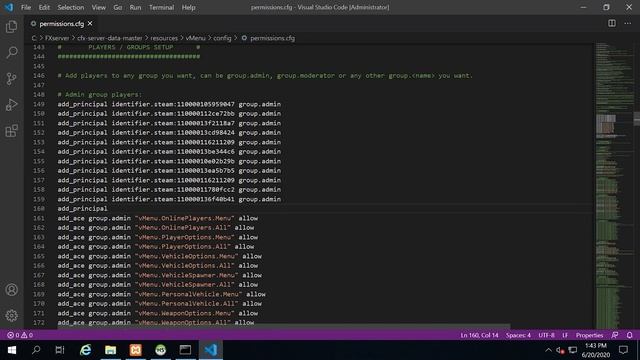Click line number 149 in gutter
This screenshot has width=640, height=360.
tap(39, 104)
